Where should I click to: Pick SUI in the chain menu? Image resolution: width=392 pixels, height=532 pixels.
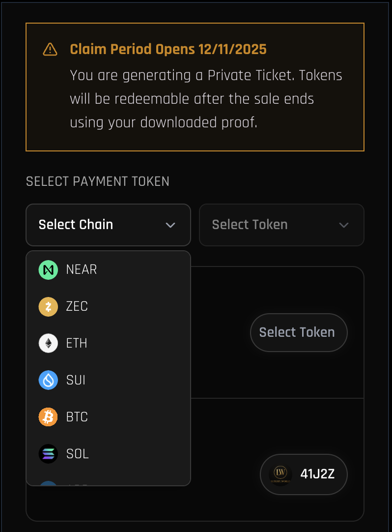coord(76,380)
